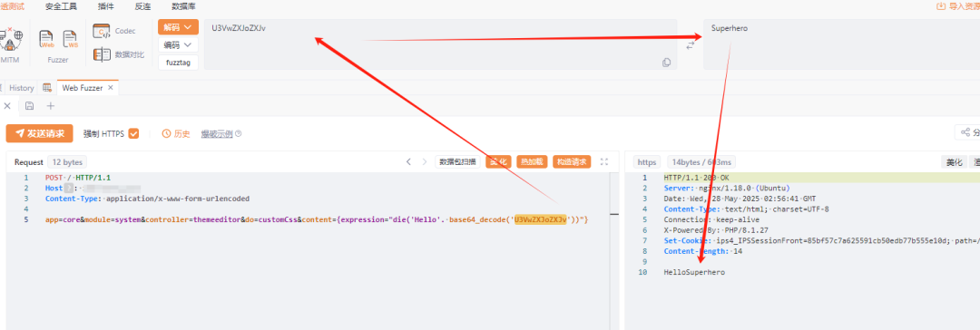980x330 pixels.
Task: Click the POST request line in editor
Action: click(x=78, y=178)
